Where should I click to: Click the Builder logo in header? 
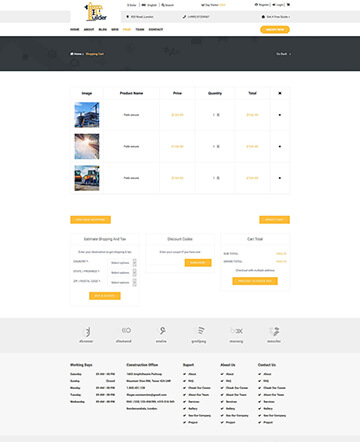[x=96, y=12]
